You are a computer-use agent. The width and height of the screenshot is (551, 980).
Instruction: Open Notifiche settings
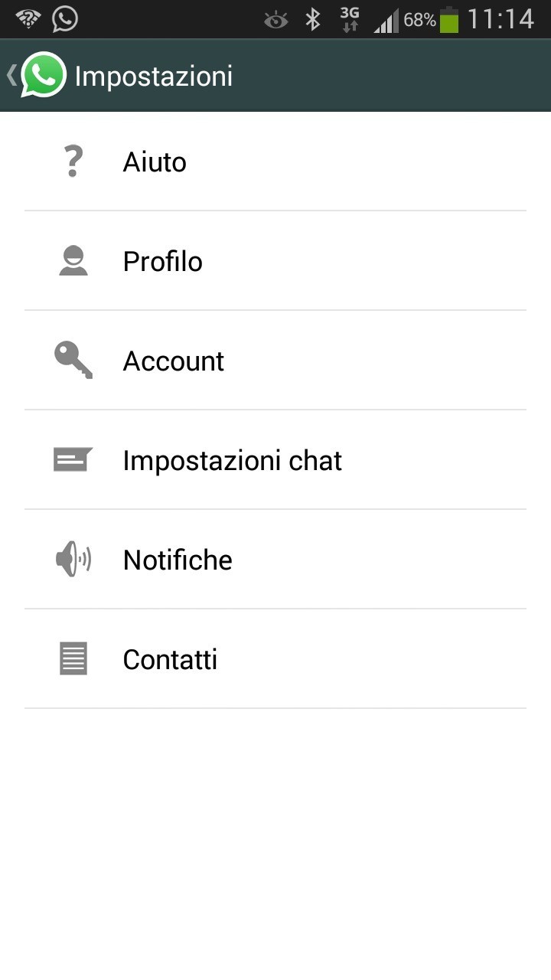click(x=178, y=560)
